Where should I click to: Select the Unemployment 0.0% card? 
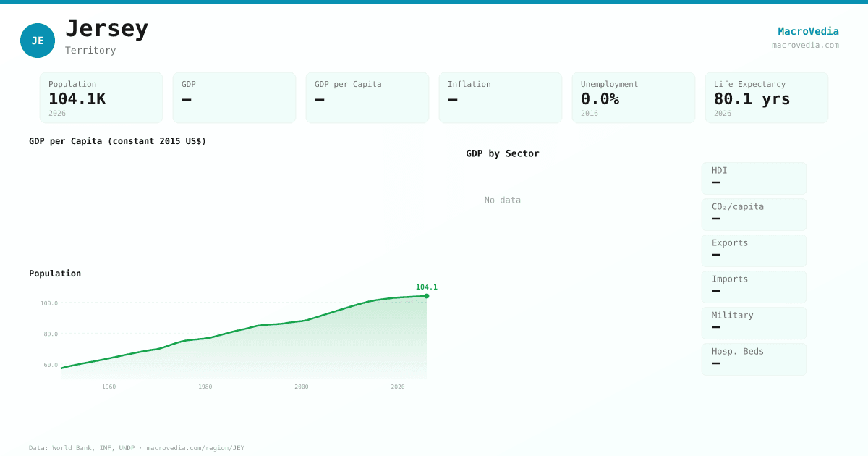pos(634,98)
